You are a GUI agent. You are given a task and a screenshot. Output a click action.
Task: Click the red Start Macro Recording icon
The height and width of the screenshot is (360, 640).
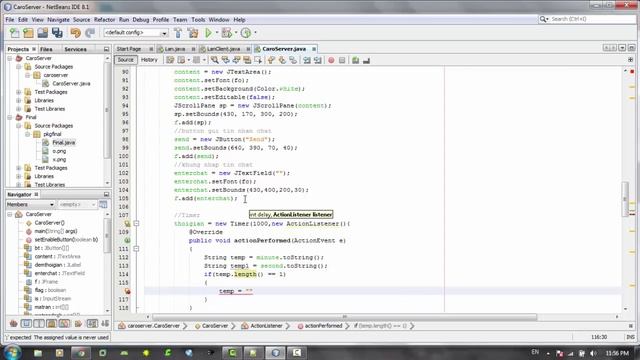[331, 60]
